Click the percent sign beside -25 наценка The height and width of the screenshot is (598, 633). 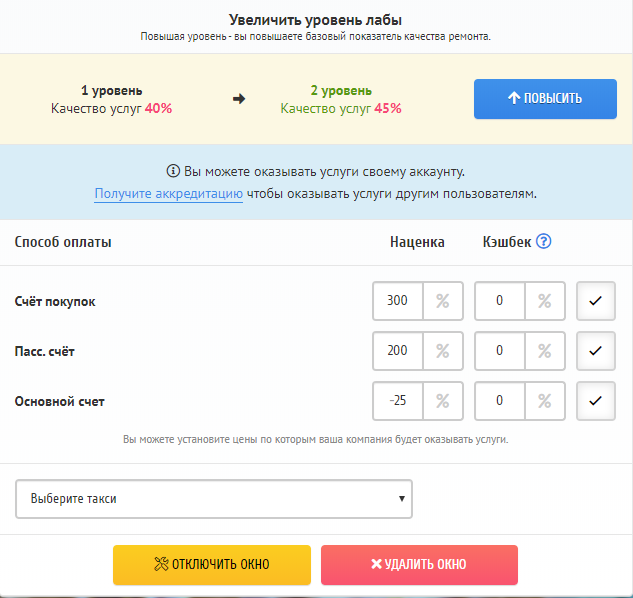443,401
